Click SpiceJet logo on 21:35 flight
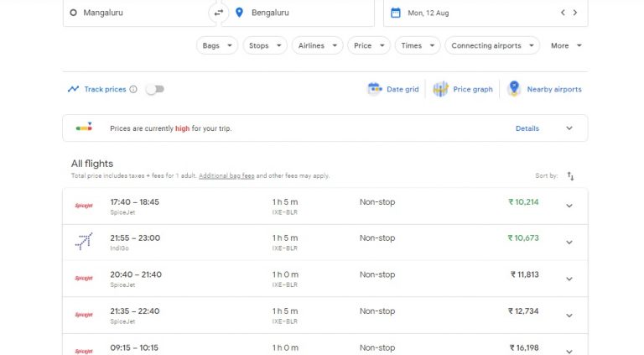The width and height of the screenshot is (644, 355). coord(84,315)
